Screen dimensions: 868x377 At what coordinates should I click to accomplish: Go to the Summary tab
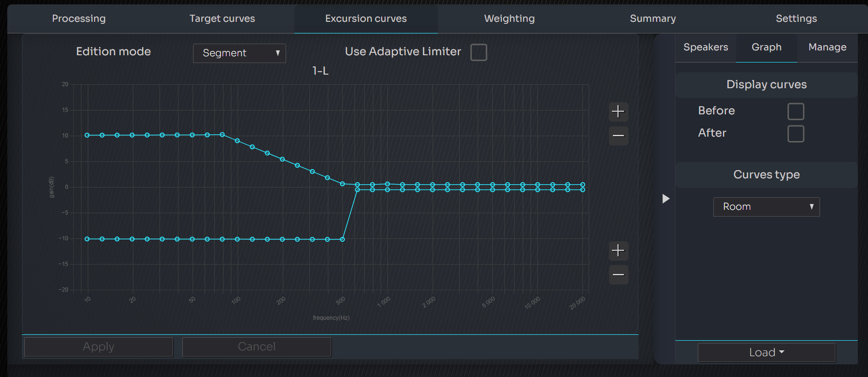click(653, 19)
